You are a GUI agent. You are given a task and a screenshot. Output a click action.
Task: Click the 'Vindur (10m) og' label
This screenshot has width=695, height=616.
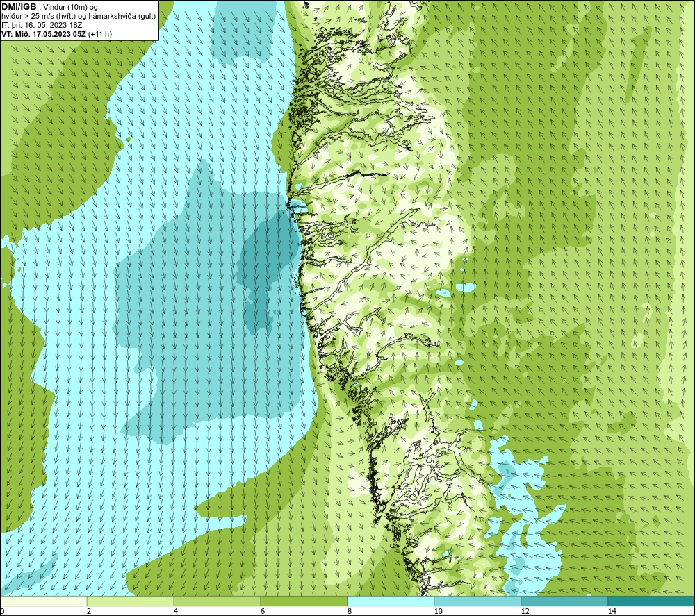(x=71, y=8)
